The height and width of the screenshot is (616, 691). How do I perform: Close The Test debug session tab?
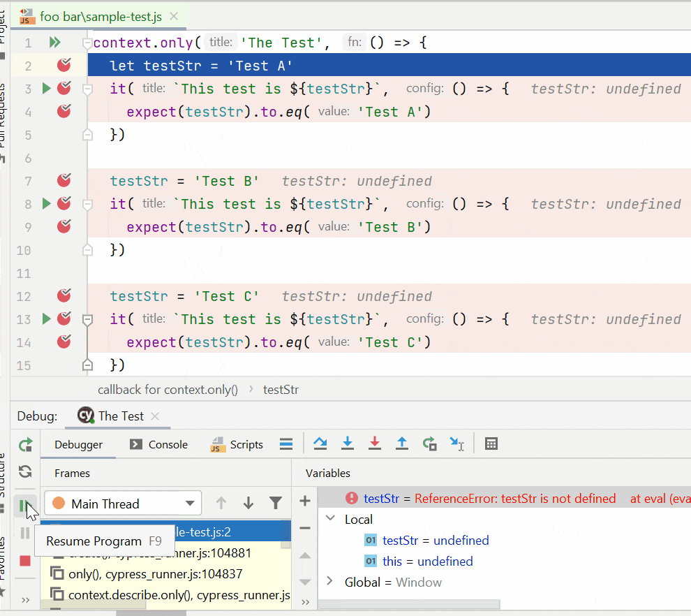tap(155, 416)
